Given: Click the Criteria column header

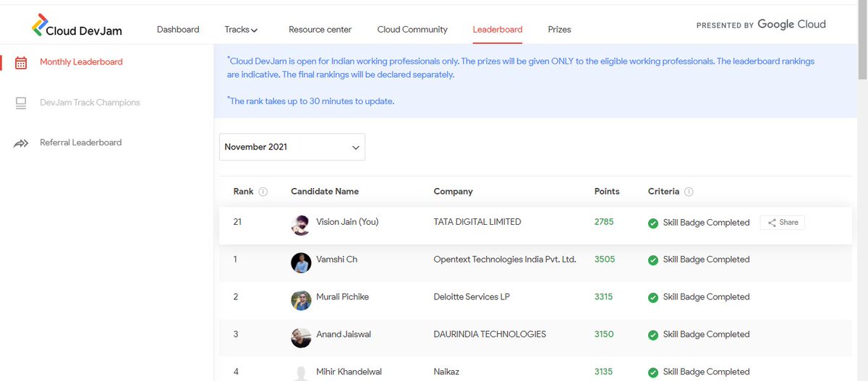Looking at the screenshot, I should (x=663, y=192).
